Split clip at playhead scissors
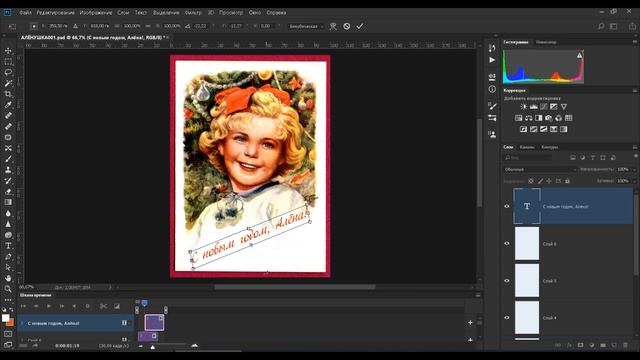Viewport: 640px width, 360px height. 103,306
